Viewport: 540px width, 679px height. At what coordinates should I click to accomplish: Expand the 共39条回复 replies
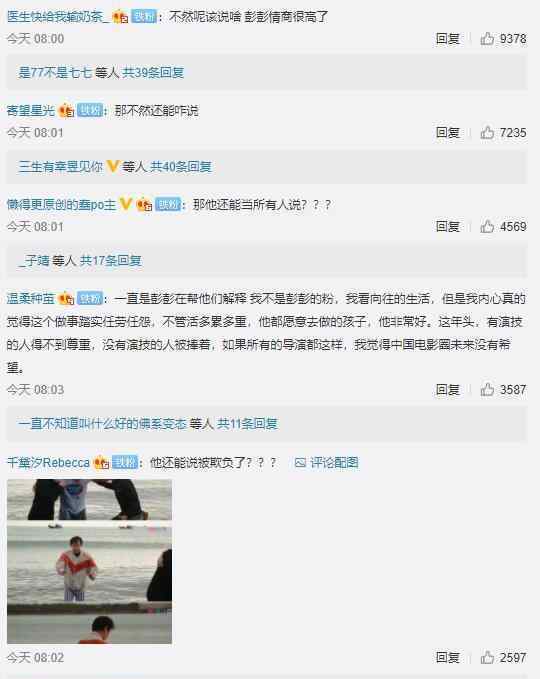[x=153, y=72]
